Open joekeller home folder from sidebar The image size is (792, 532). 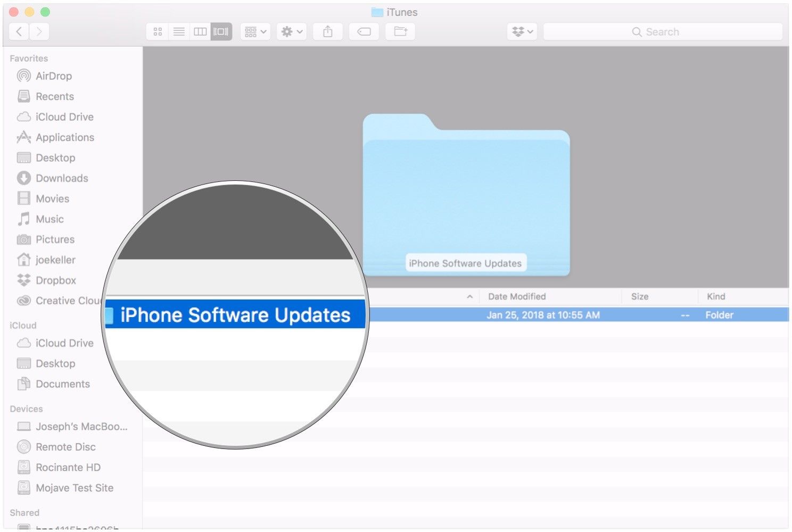point(57,260)
